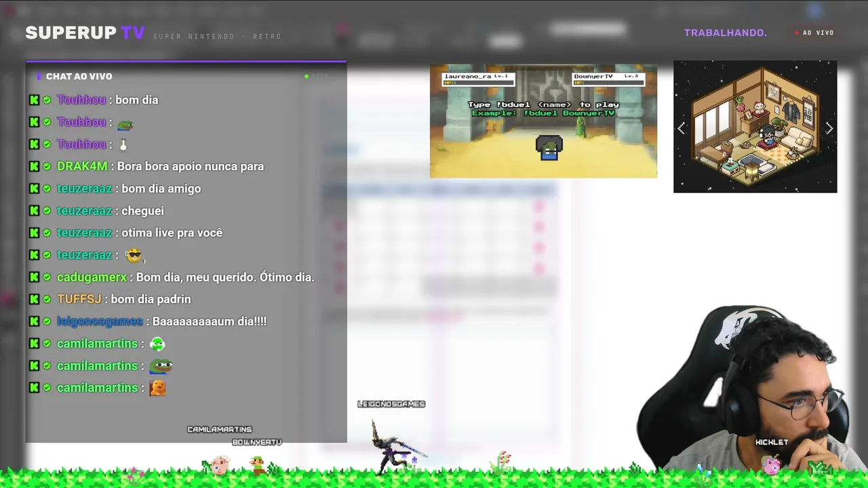This screenshot has height=488, width=868.
Task: Click the Kick badge beside cadugamerx
Action: click(35, 277)
